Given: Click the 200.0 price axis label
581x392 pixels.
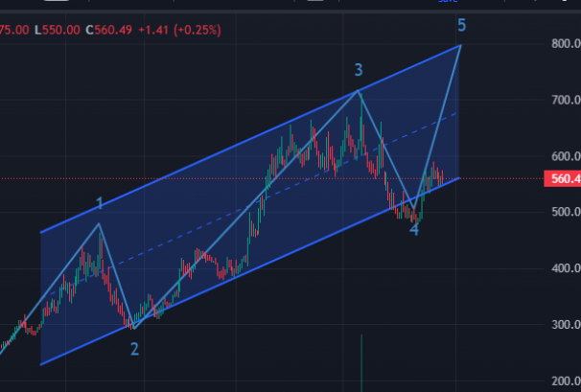Looking at the screenshot, I should tap(566, 380).
